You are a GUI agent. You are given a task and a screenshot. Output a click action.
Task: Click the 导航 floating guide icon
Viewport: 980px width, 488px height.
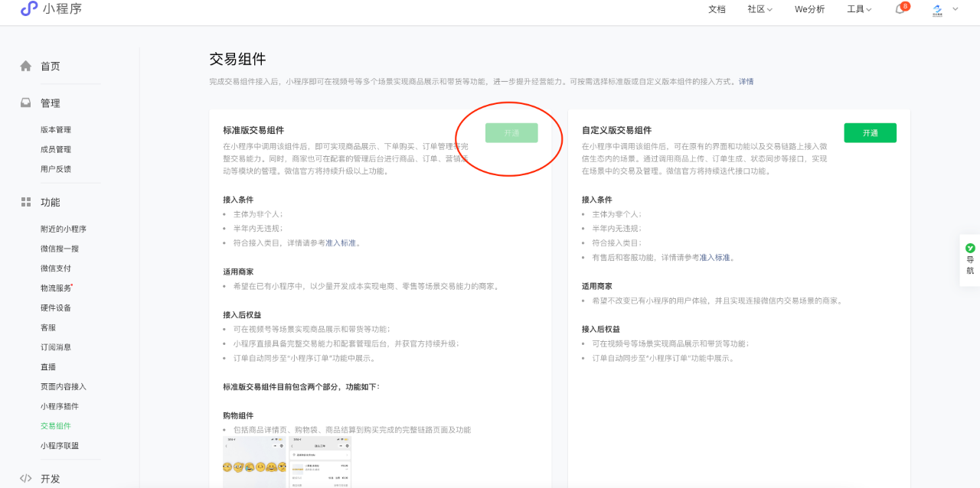(970, 249)
